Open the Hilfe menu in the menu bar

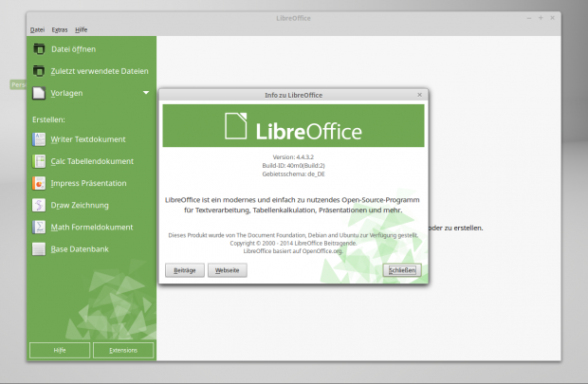pyautogui.click(x=81, y=29)
